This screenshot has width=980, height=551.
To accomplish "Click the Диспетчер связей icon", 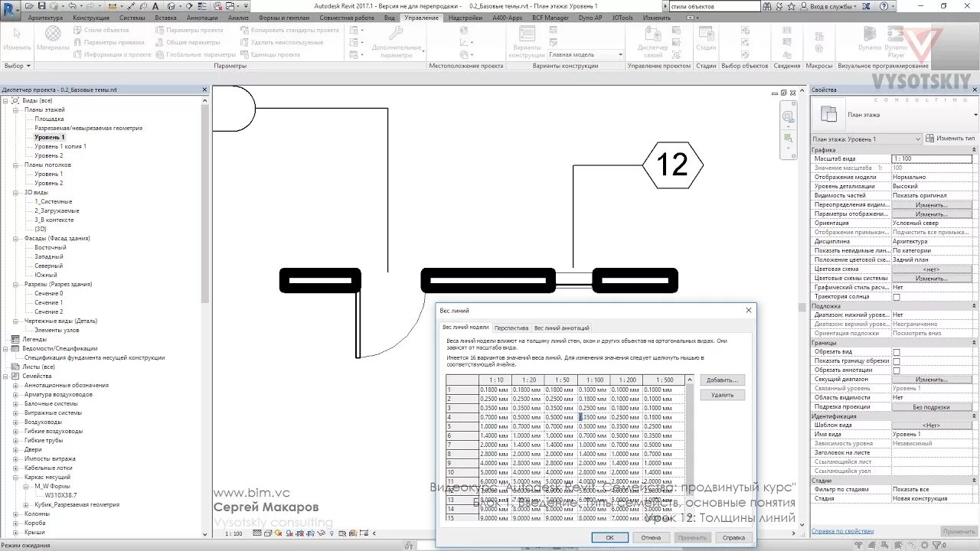I will pyautogui.click(x=652, y=33).
